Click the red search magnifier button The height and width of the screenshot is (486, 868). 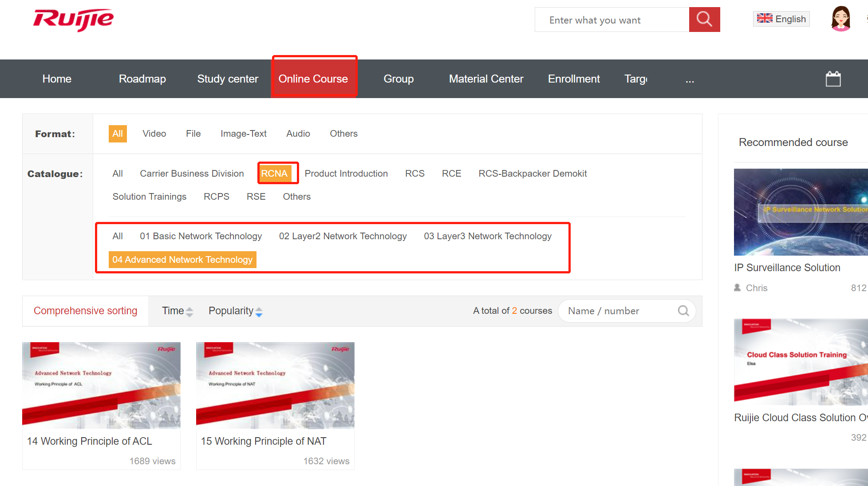coord(704,20)
